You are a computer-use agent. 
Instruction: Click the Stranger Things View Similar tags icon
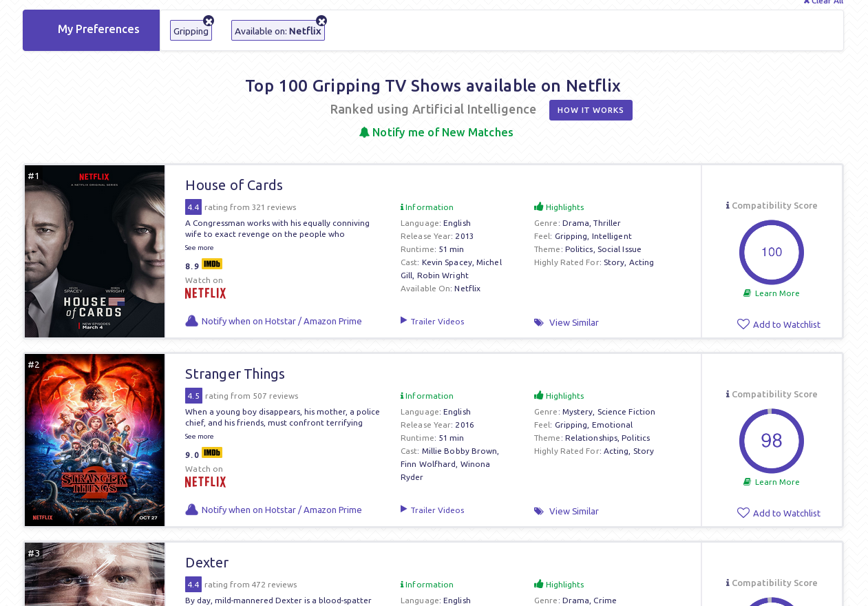click(x=539, y=511)
